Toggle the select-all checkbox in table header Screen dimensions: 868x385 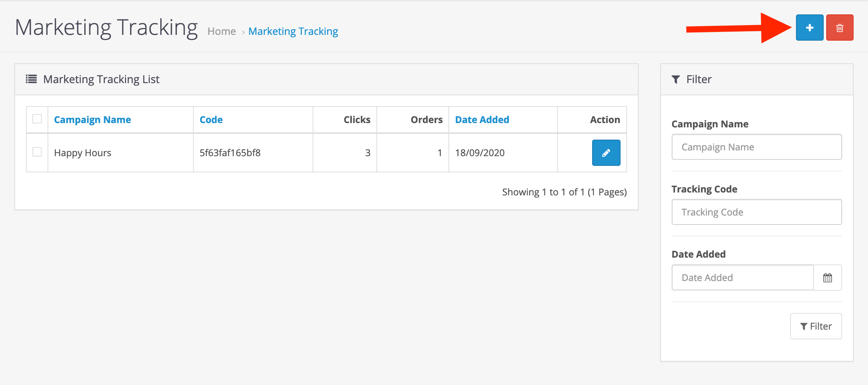click(37, 119)
